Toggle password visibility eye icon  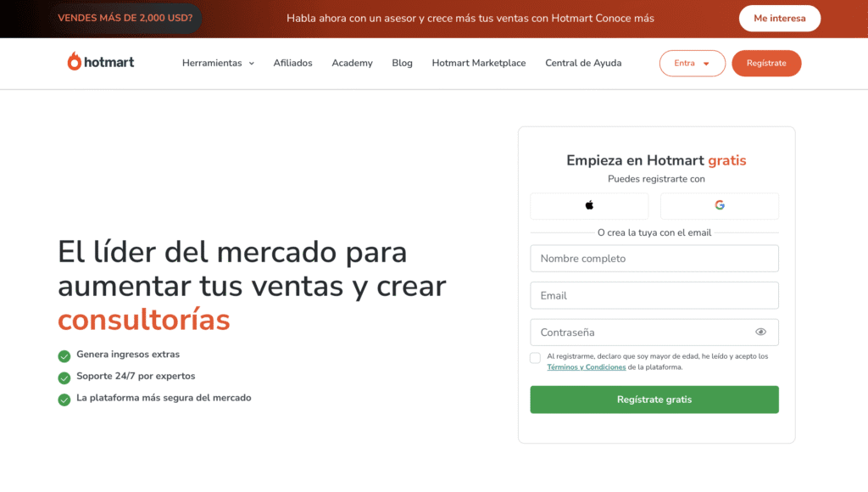click(760, 332)
